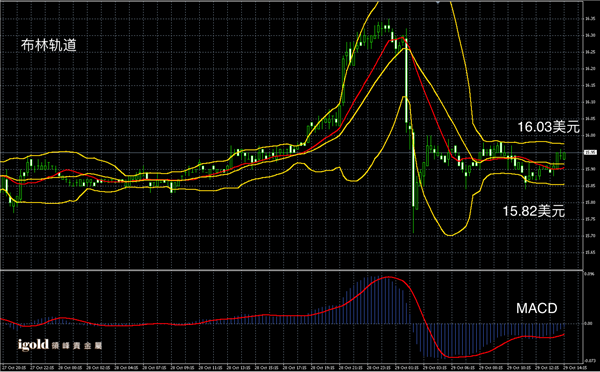
Task: Click the 0.096 MACD scale value
Action: coord(589,274)
